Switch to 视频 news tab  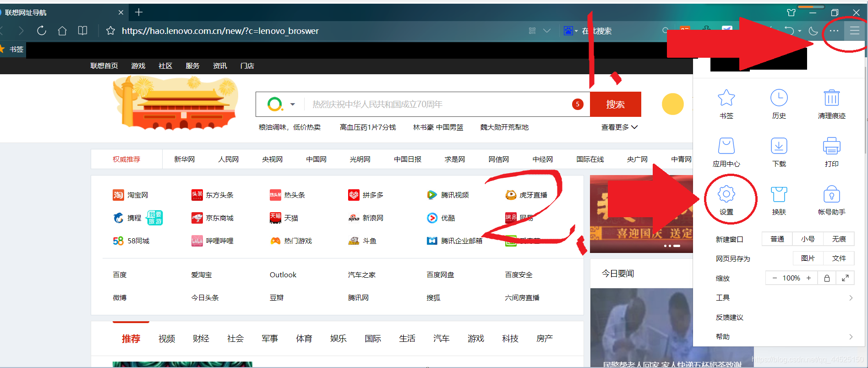(x=167, y=339)
